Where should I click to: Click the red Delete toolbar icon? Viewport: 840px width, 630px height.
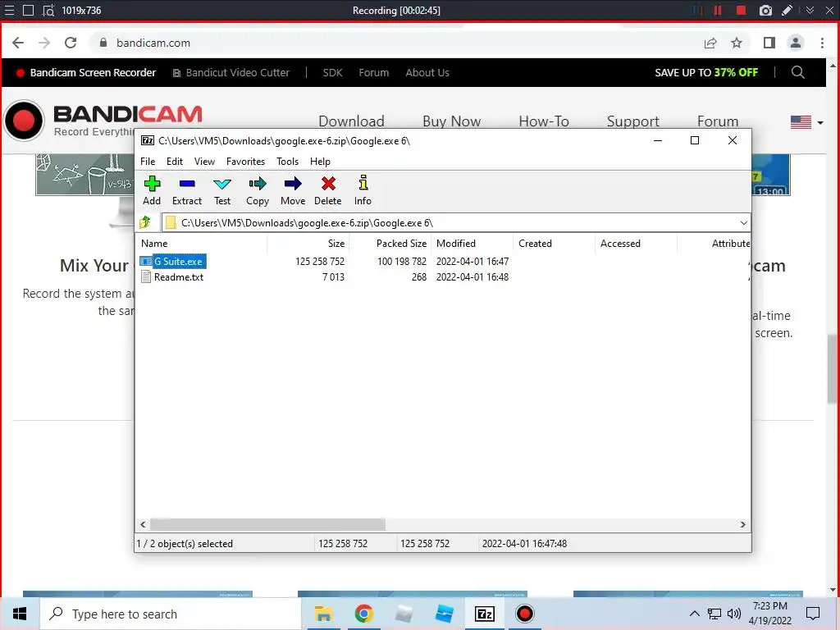coord(328,190)
